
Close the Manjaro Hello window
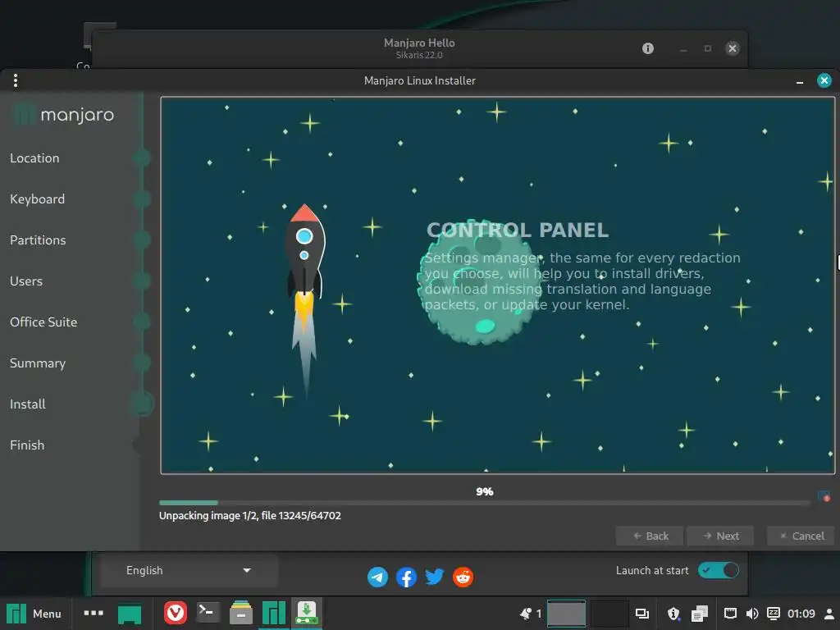click(733, 48)
